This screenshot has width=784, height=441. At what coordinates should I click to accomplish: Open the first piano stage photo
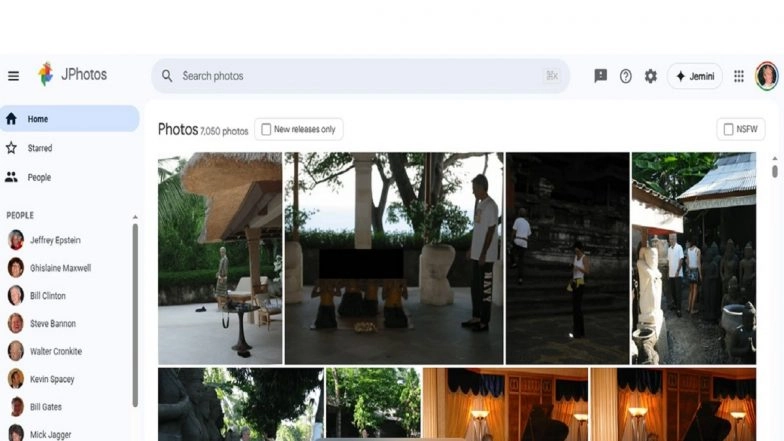(506, 404)
